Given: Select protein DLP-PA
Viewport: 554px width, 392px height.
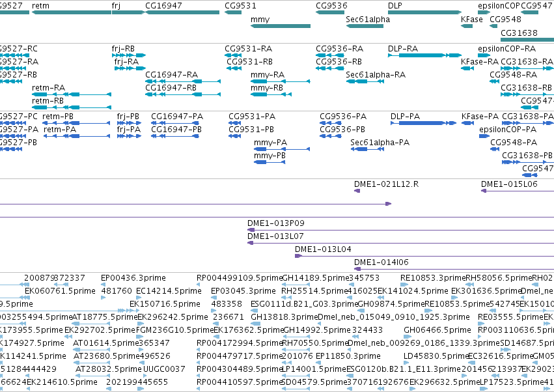Looking at the screenshot, I should tap(423, 123).
